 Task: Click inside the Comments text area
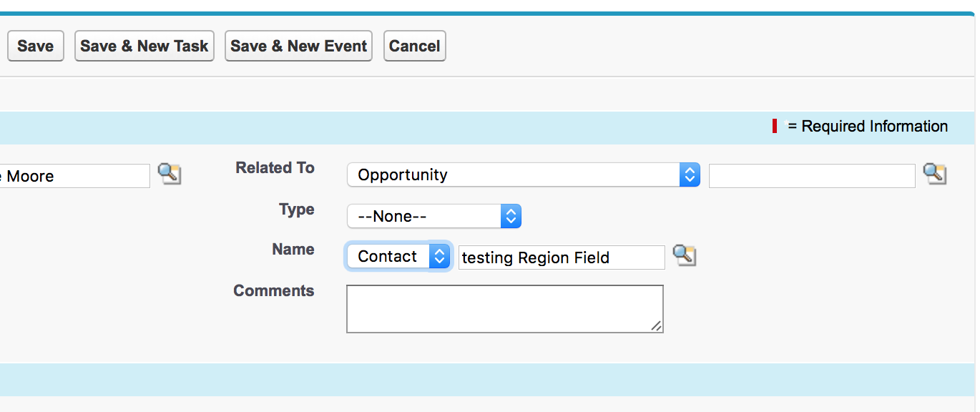(x=504, y=309)
